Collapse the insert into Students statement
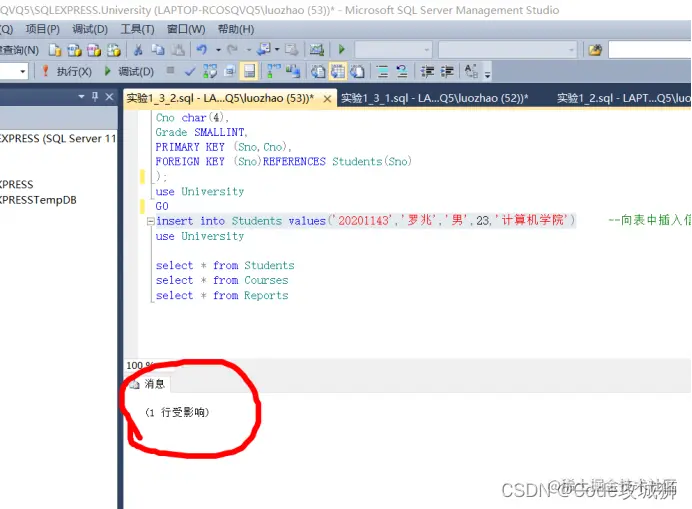Screen dimensions: 692x509 (150, 221)
